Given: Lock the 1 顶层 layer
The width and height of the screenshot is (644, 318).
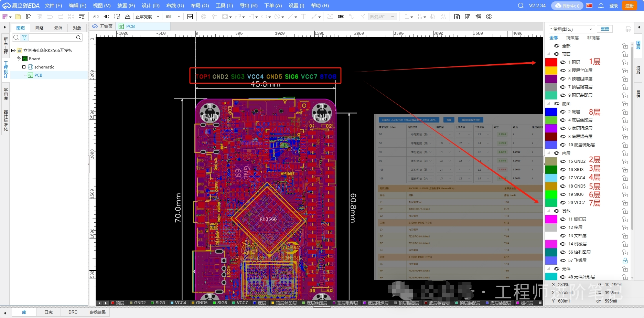Looking at the screenshot, I should coord(625,62).
